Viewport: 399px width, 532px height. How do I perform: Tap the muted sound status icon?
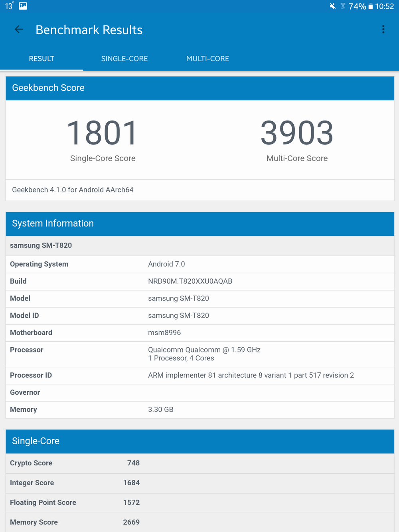(332, 6)
